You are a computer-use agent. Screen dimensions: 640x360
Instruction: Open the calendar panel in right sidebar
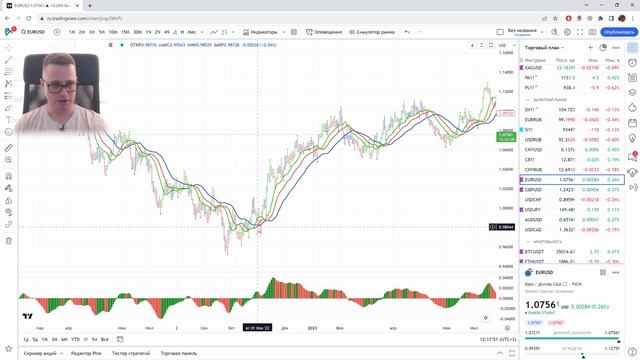point(632,122)
